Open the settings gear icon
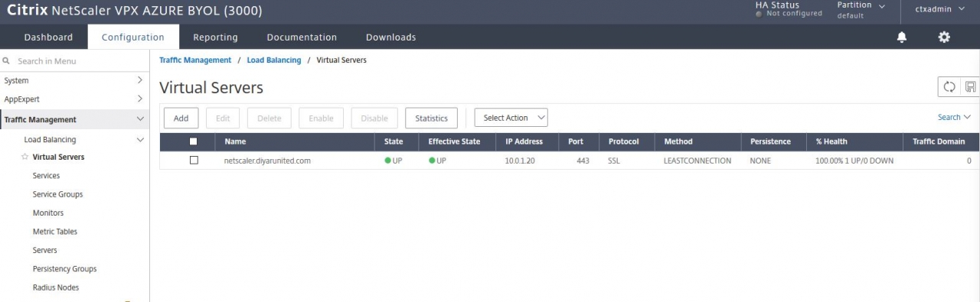Screen dimensions: 980x302 coord(944,37)
